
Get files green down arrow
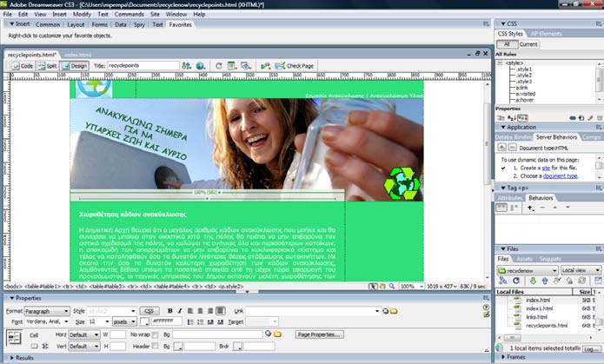pyautogui.click(x=533, y=281)
